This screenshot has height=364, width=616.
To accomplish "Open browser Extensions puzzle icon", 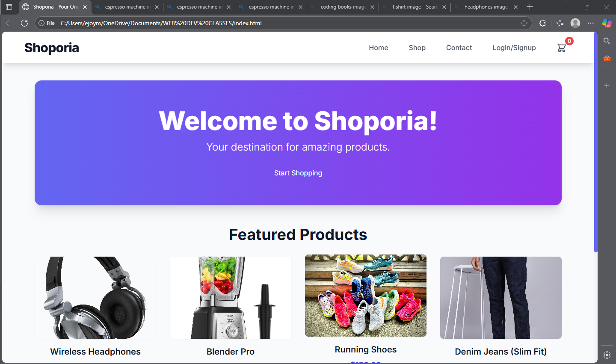I will point(543,23).
